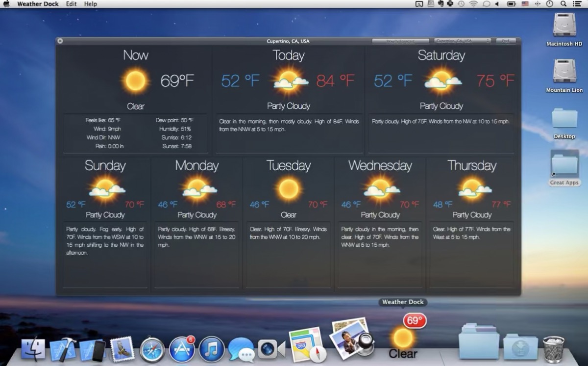Click the small button right of location dropdown

(506, 41)
